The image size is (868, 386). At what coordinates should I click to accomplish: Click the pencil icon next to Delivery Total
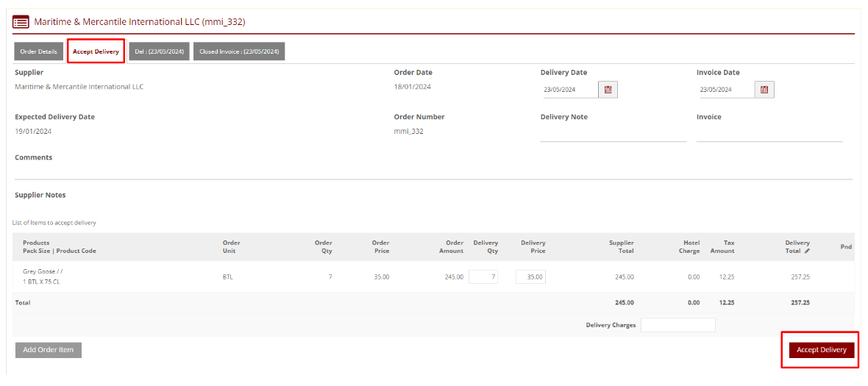click(807, 251)
